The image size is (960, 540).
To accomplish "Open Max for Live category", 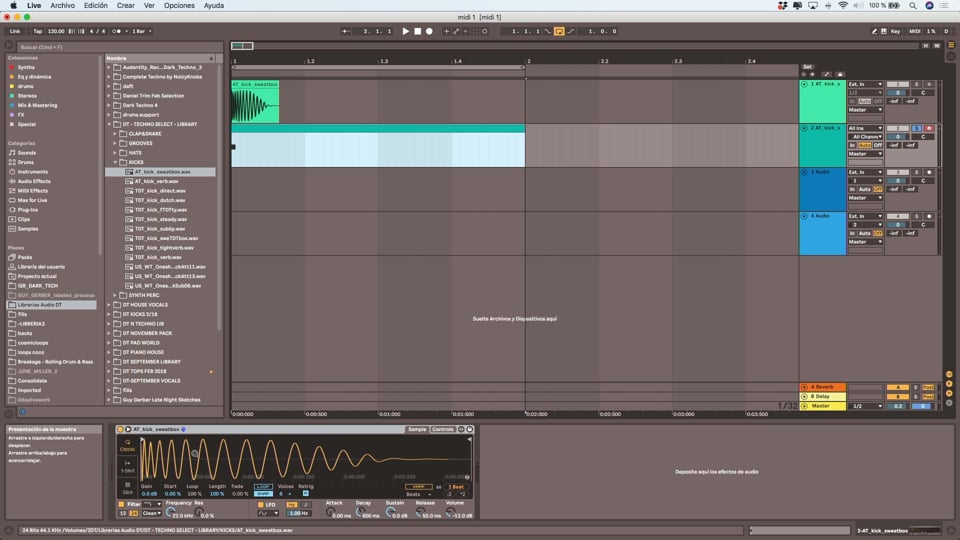I will click(x=32, y=200).
